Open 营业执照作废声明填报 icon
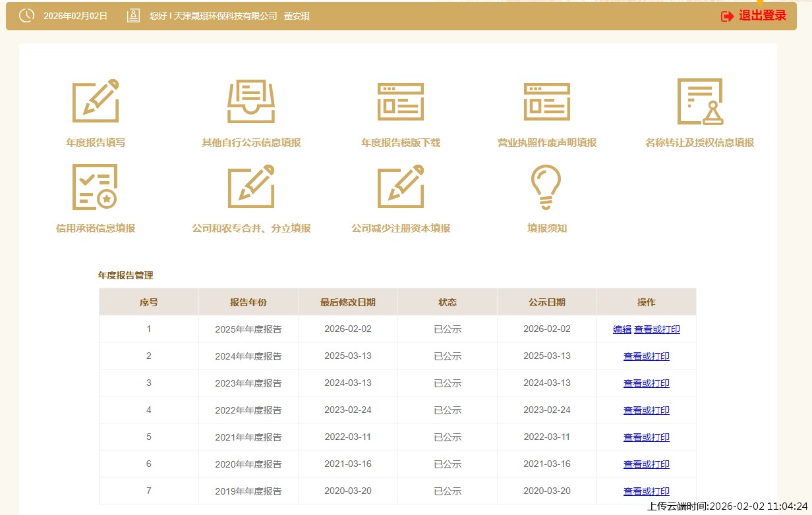Viewport: 812px width, 515px height. (547, 101)
